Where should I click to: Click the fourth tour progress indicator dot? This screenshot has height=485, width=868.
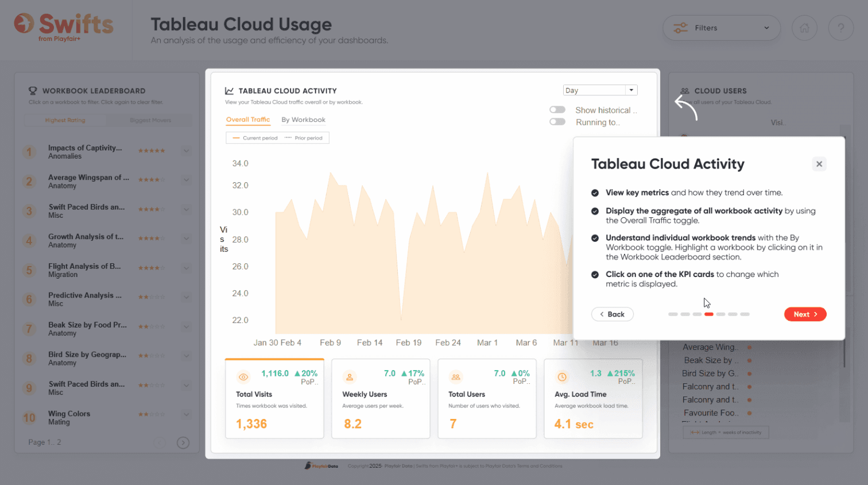click(x=709, y=314)
